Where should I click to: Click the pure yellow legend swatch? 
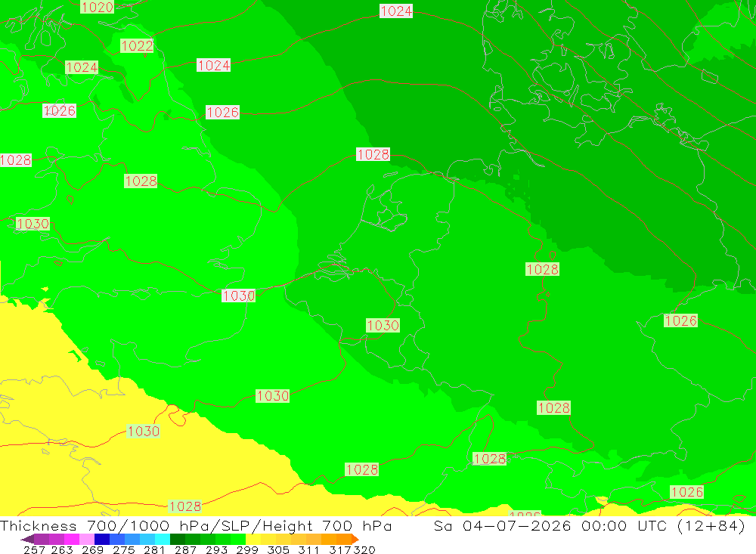253,539
